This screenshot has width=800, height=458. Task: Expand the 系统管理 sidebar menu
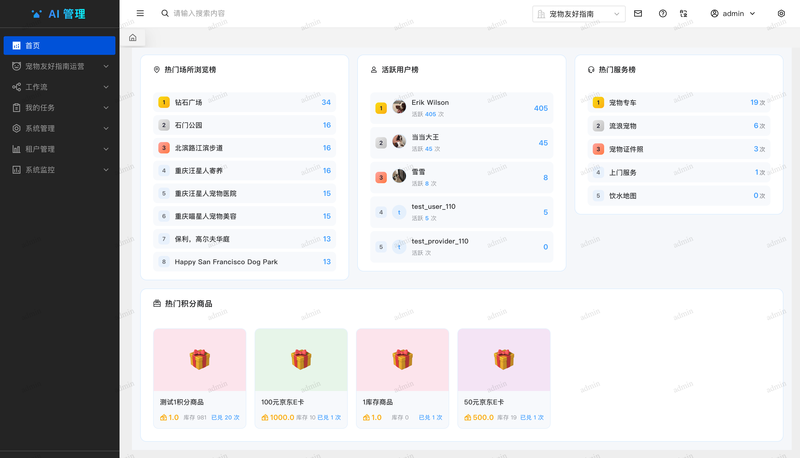tap(60, 129)
